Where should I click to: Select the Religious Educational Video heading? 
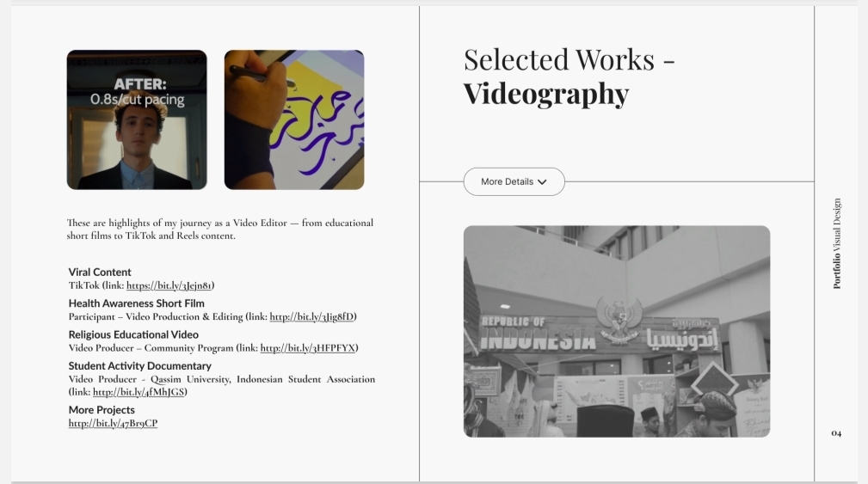click(x=133, y=334)
